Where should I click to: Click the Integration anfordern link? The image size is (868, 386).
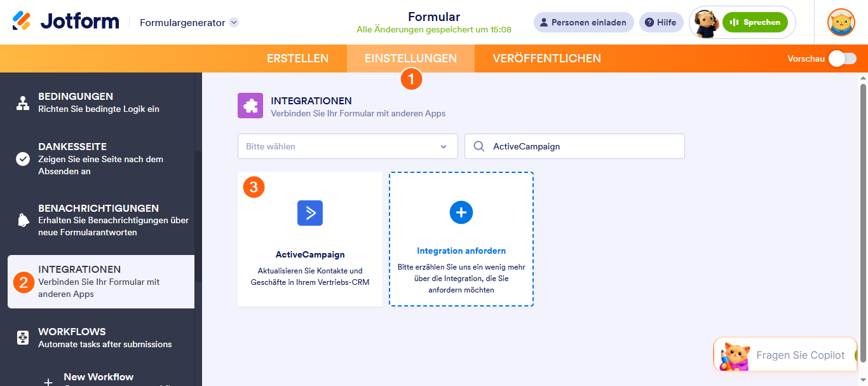point(461,251)
